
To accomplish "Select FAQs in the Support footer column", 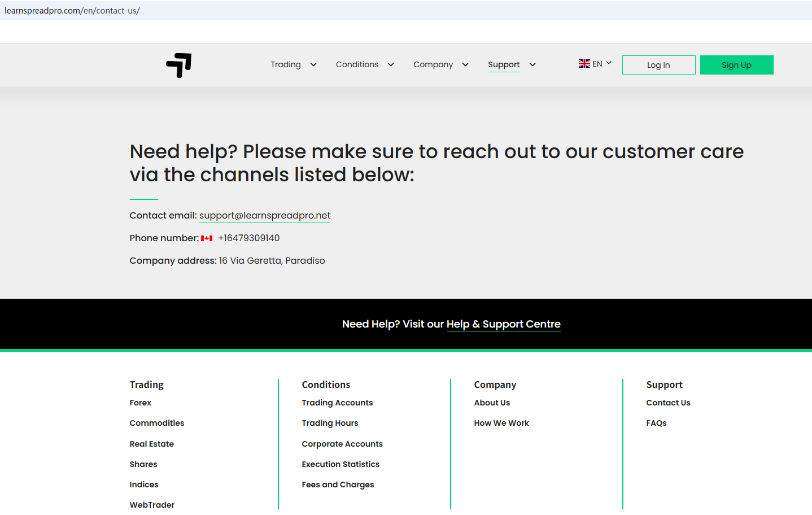I will (656, 423).
